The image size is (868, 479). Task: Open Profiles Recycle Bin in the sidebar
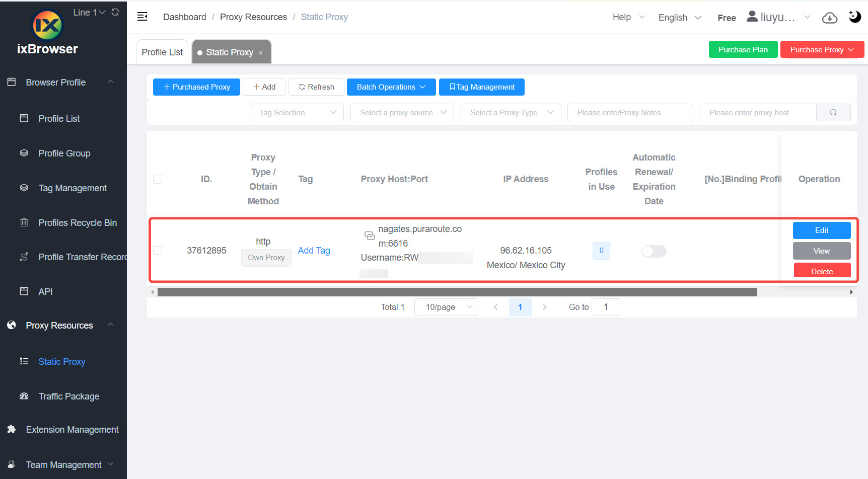point(78,223)
